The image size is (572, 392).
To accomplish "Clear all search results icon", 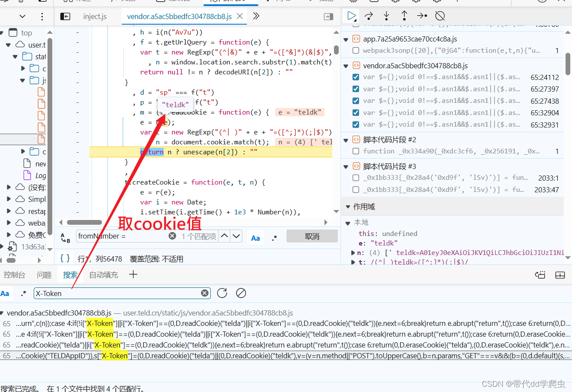I will coord(241,293).
